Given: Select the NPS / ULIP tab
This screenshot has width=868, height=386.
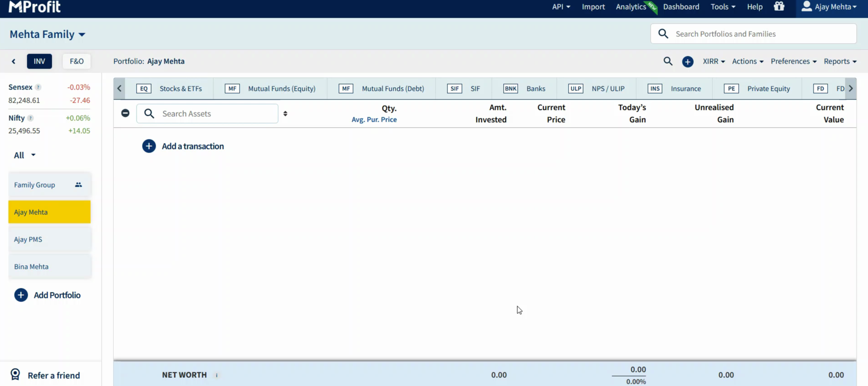Looking at the screenshot, I should [597, 89].
